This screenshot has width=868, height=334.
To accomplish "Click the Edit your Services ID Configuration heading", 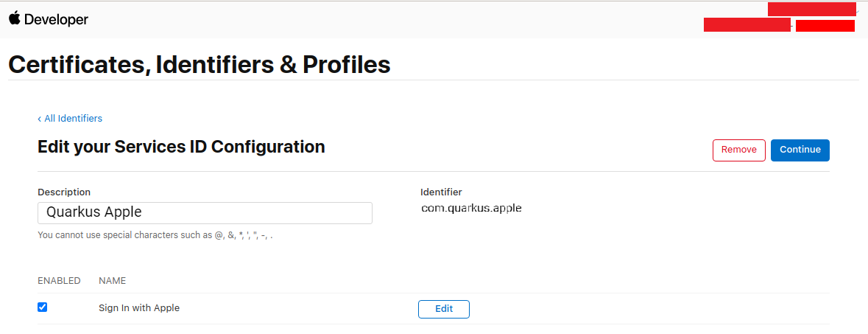I will (x=181, y=147).
